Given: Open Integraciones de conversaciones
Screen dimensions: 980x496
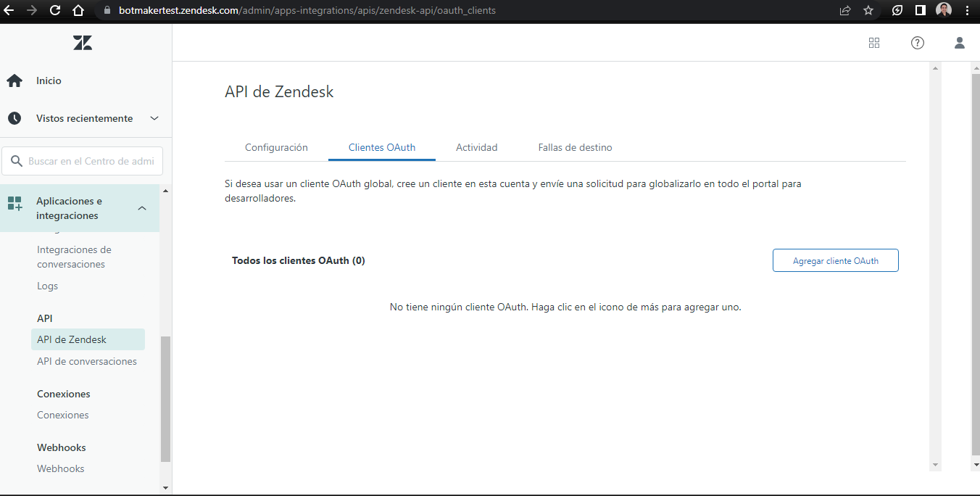Looking at the screenshot, I should [x=74, y=257].
